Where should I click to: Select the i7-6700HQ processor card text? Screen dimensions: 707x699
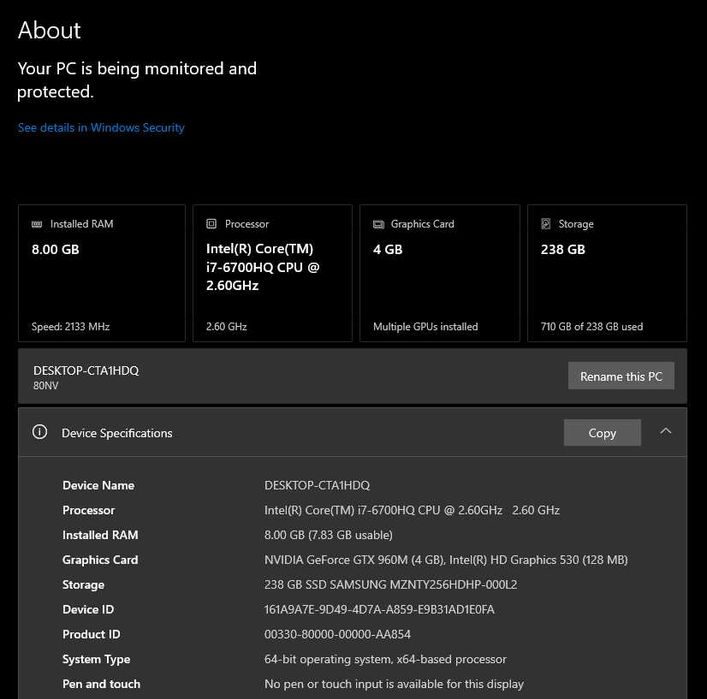point(262,267)
